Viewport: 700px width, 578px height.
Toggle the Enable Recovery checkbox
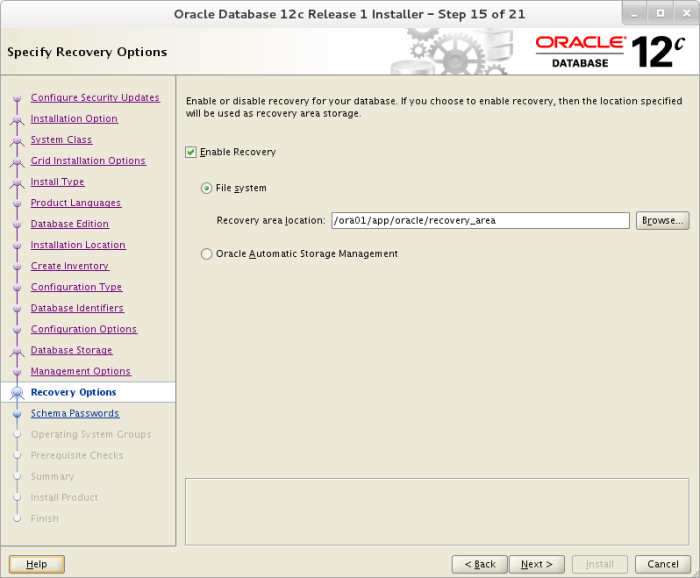pyautogui.click(x=191, y=152)
